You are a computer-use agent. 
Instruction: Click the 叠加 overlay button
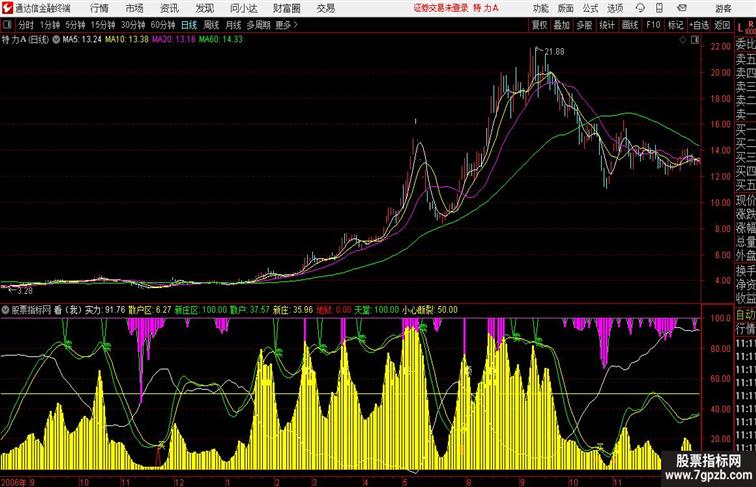point(561,25)
